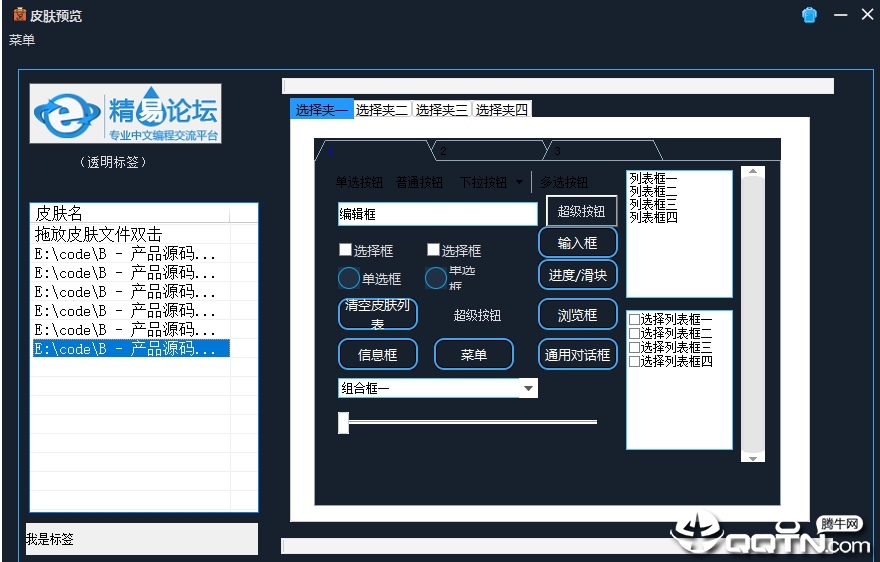Select highlighted E:\code\B skin row
Image resolution: width=880 pixels, height=562 pixels.
[131, 348]
